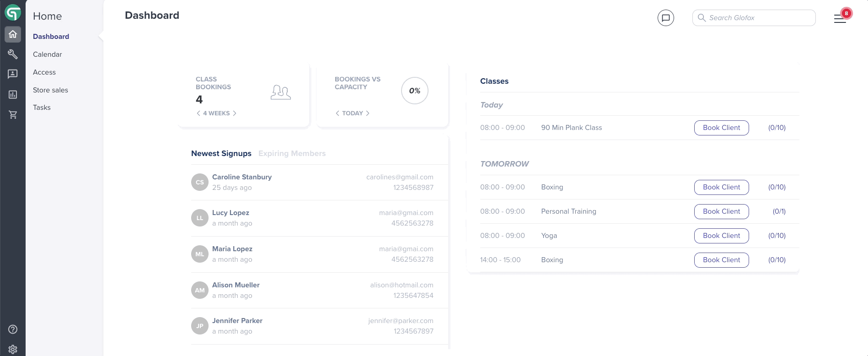
Task: Open the members contact card icon
Action: tap(13, 74)
